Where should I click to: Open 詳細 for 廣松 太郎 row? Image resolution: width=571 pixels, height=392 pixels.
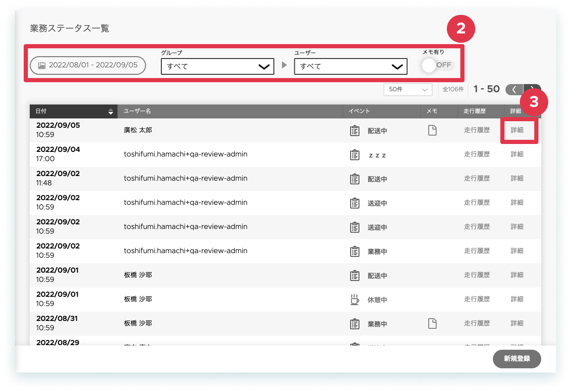tap(517, 131)
